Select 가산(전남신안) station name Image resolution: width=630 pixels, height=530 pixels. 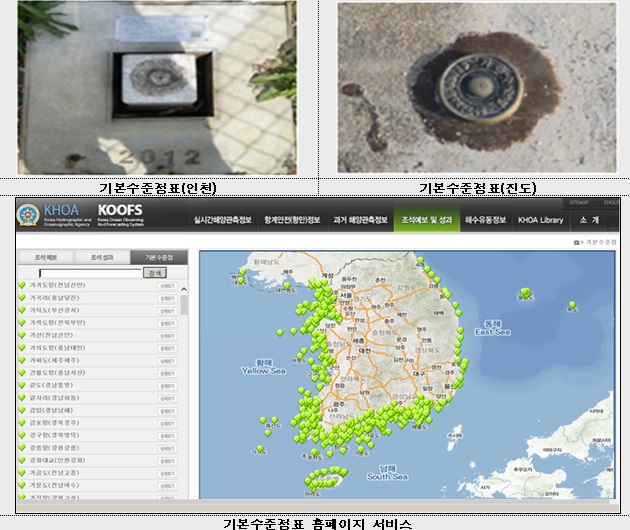point(51,335)
